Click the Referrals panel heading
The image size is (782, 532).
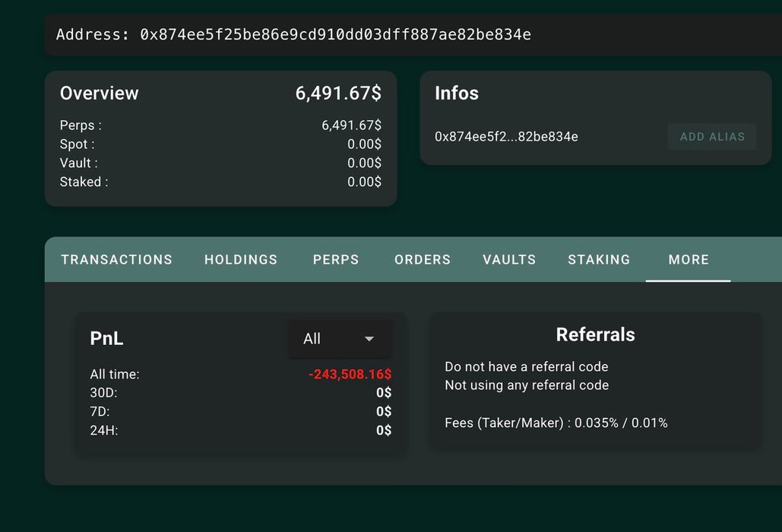click(595, 335)
